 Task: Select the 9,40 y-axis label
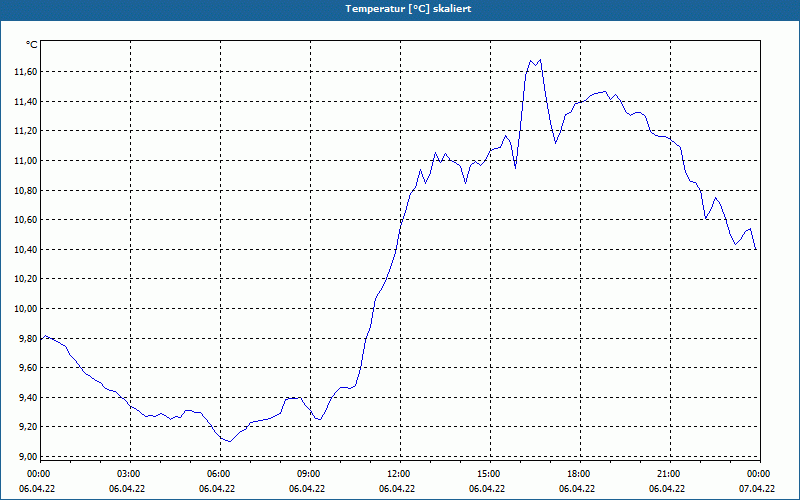click(28, 397)
